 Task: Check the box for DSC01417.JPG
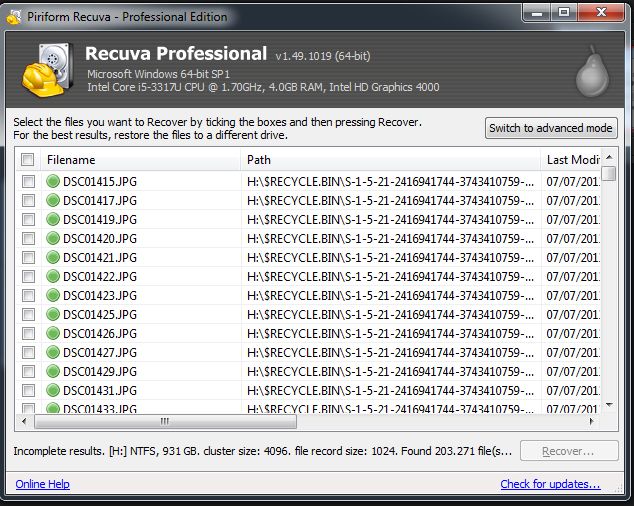pos(28,201)
